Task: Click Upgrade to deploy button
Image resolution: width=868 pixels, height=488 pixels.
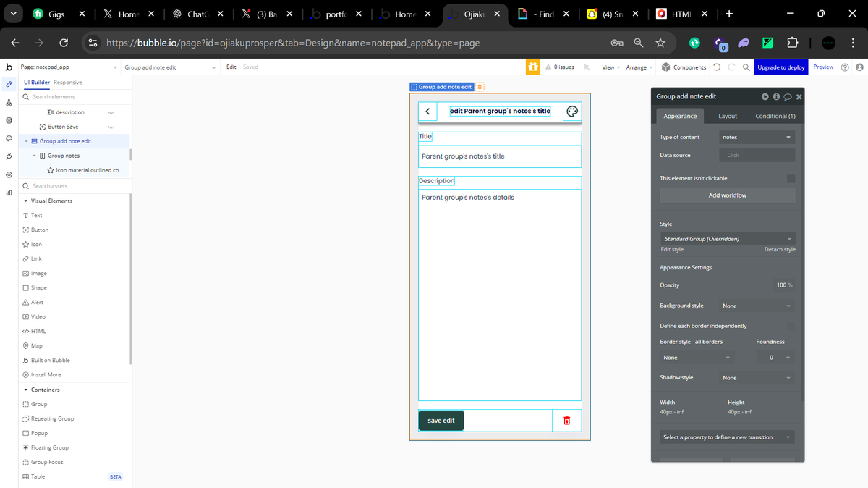Action: pos(781,67)
